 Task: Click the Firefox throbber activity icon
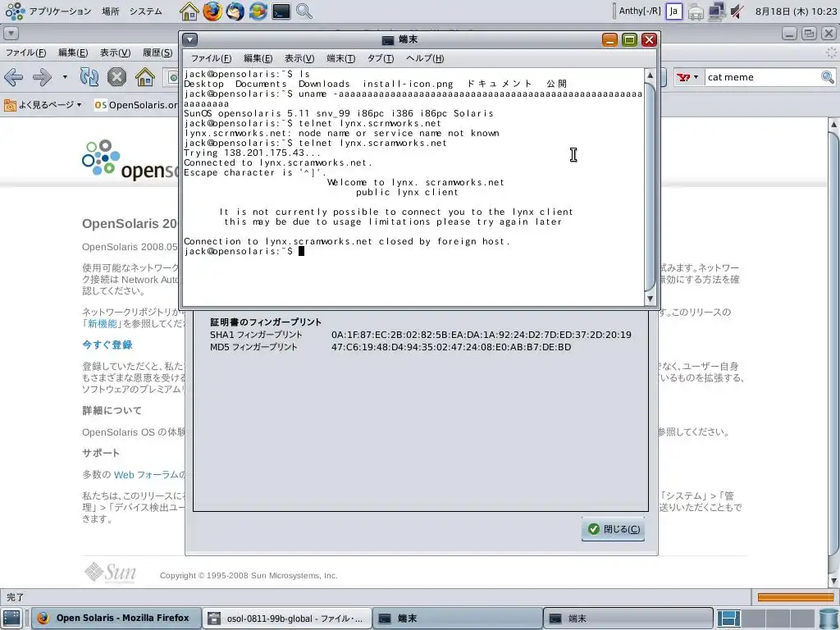point(831,52)
